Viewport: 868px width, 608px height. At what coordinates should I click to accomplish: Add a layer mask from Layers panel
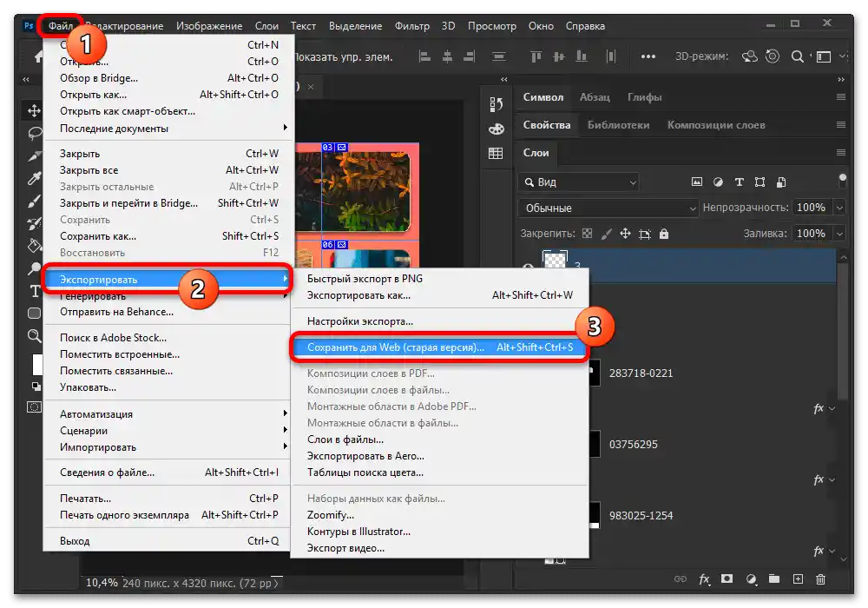tap(728, 579)
